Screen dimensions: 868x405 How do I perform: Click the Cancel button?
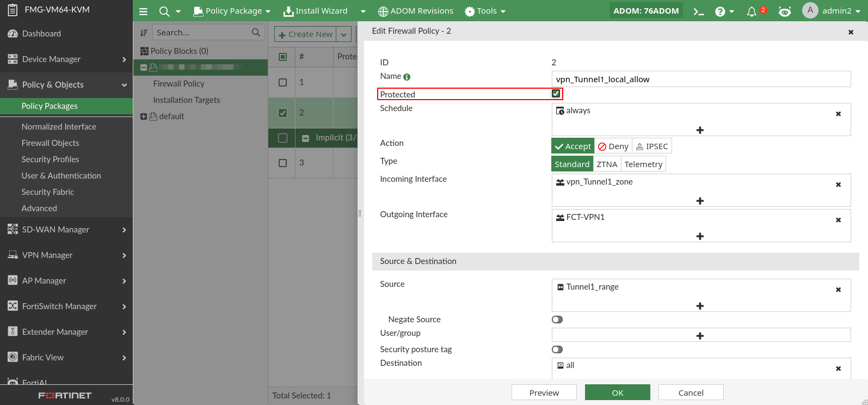point(691,392)
